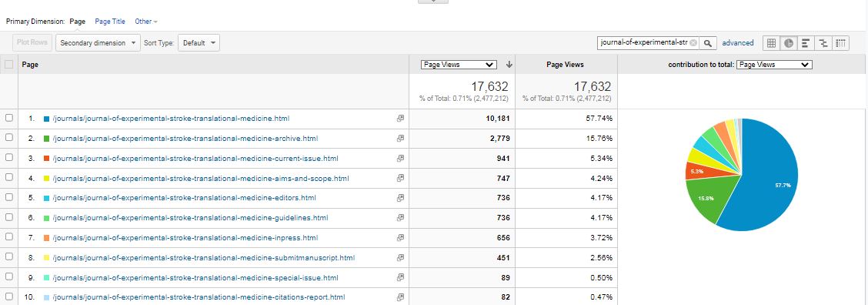The height and width of the screenshot is (305, 868).
Task: Select the performance bar view icon
Action: click(806, 42)
